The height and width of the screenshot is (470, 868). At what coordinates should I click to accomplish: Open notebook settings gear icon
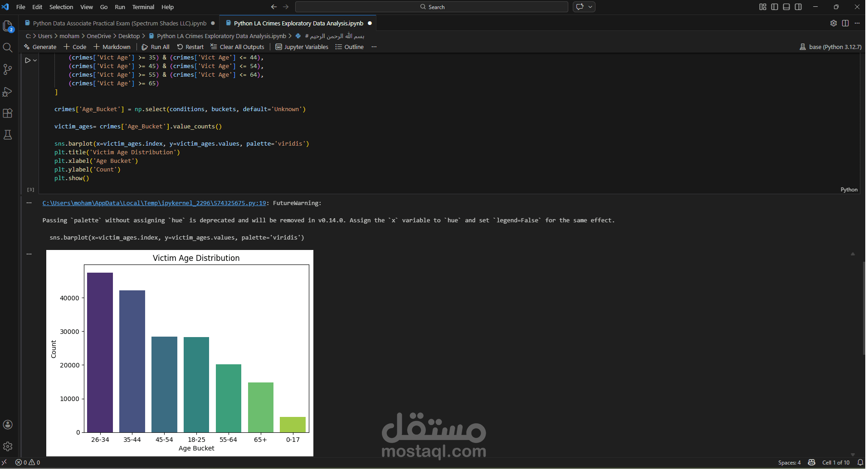pos(834,23)
